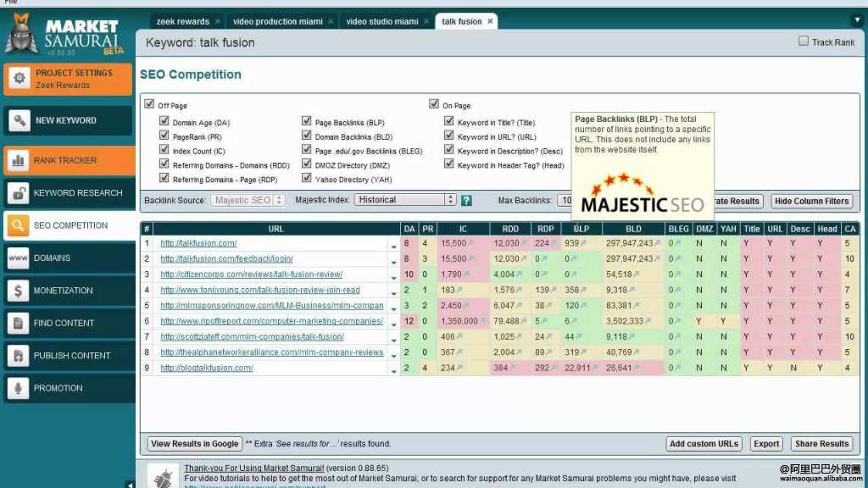Open Rank Tracker via its chart icon
The height and width of the screenshot is (488, 868).
pos(19,160)
